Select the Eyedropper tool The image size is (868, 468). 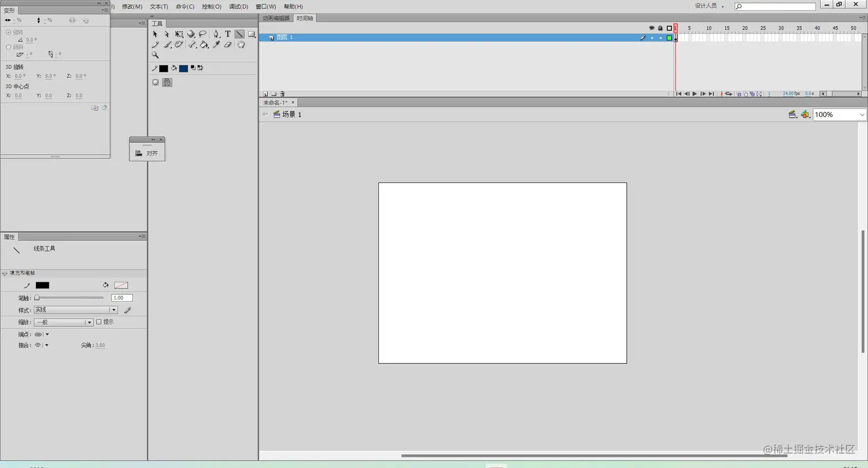pyautogui.click(x=216, y=45)
